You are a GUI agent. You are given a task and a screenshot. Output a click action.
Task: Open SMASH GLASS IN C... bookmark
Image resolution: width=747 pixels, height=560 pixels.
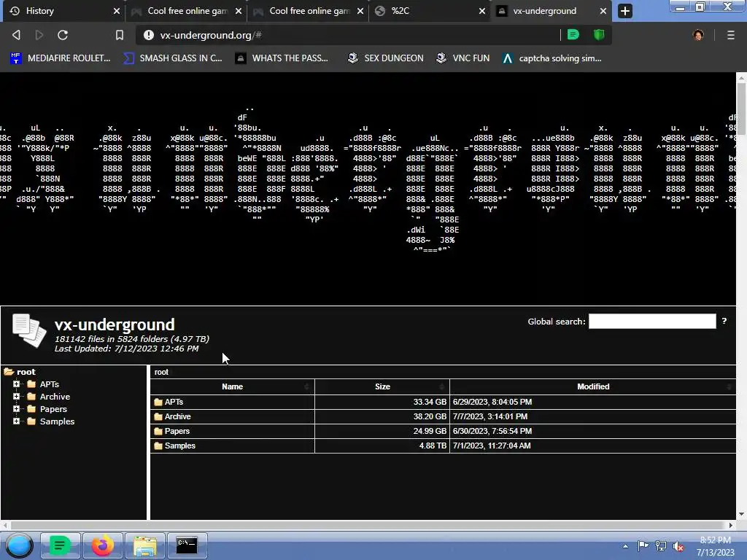pos(172,58)
